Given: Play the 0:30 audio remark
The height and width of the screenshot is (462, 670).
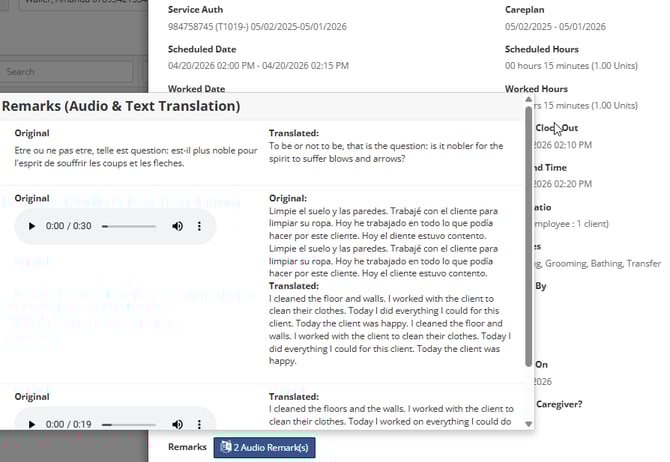Looking at the screenshot, I should [x=32, y=226].
